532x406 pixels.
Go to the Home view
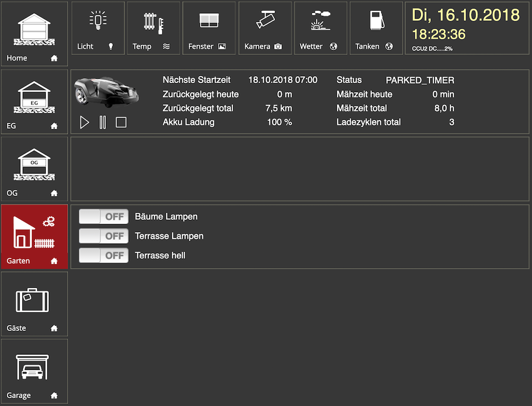[x=35, y=34]
